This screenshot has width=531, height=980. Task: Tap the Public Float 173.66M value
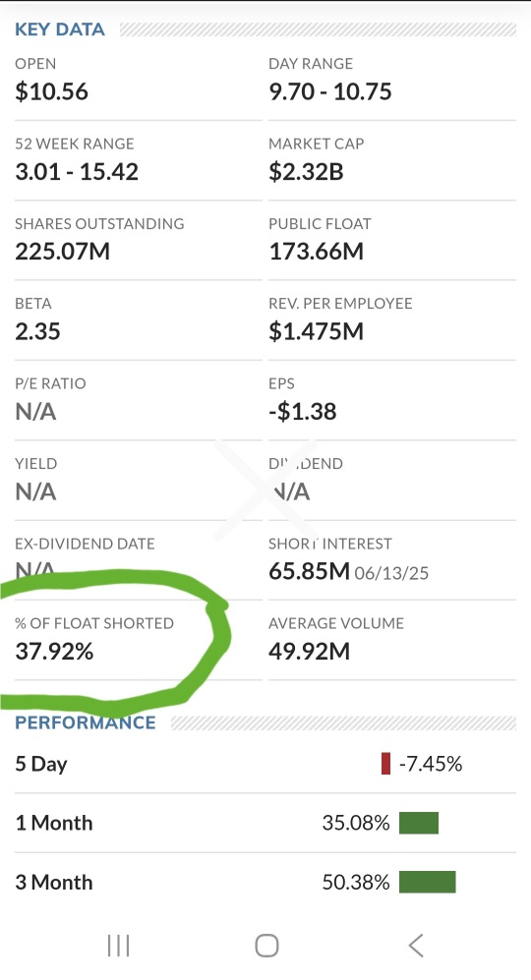tap(317, 252)
